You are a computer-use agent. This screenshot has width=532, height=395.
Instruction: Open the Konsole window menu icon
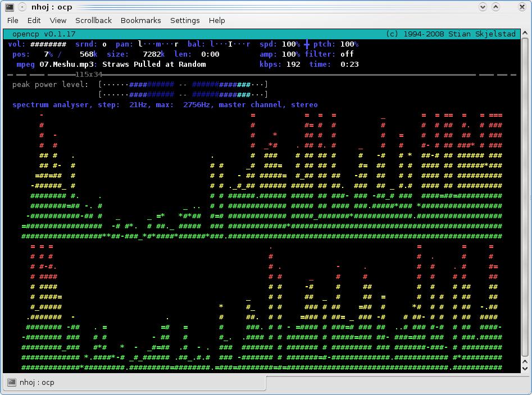click(9, 7)
